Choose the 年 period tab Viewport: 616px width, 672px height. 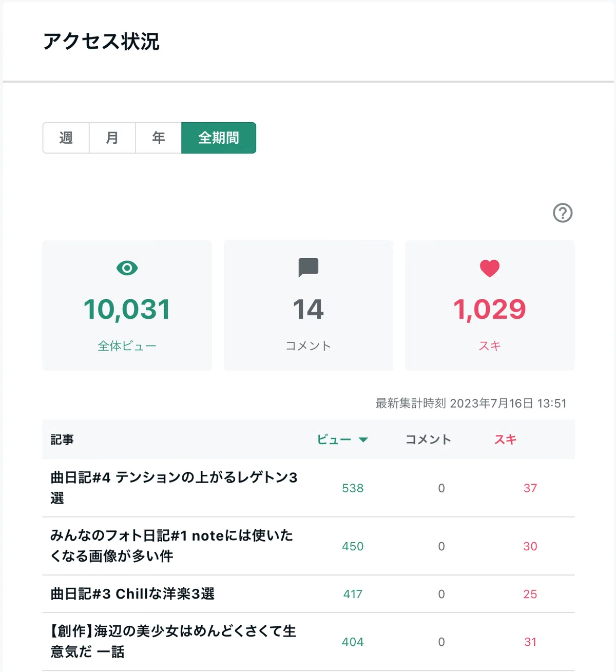pos(159,138)
